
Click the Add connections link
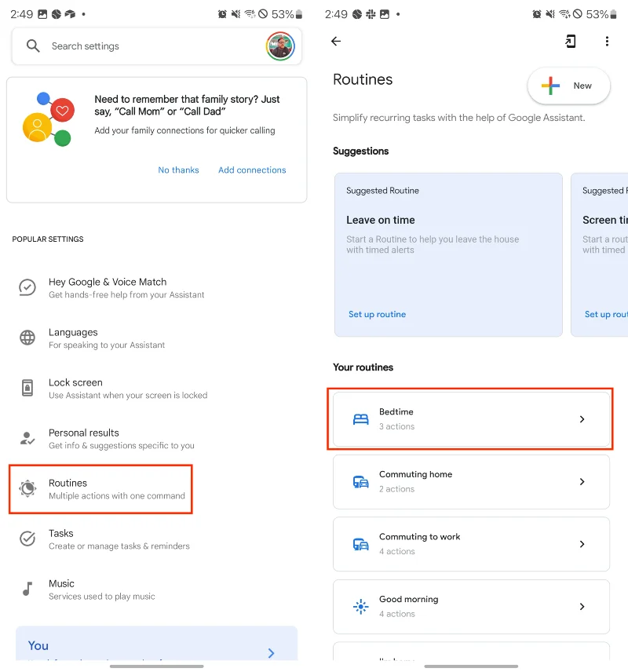click(251, 170)
